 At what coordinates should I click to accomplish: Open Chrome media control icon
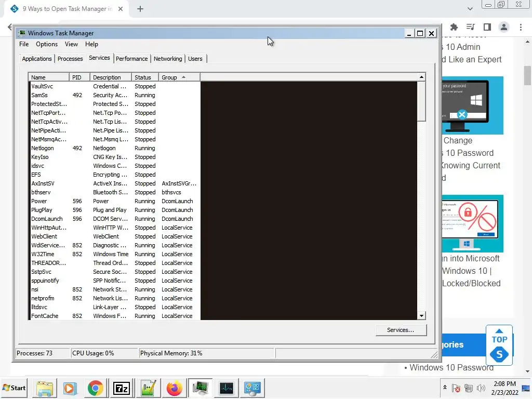[470, 27]
